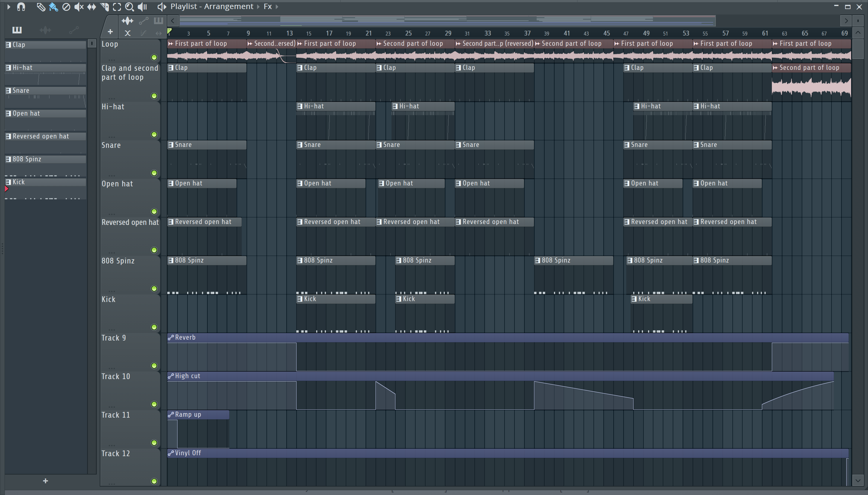Open Kick pattern menu in picker
Screen dimensions: 868x495
pos(8,182)
